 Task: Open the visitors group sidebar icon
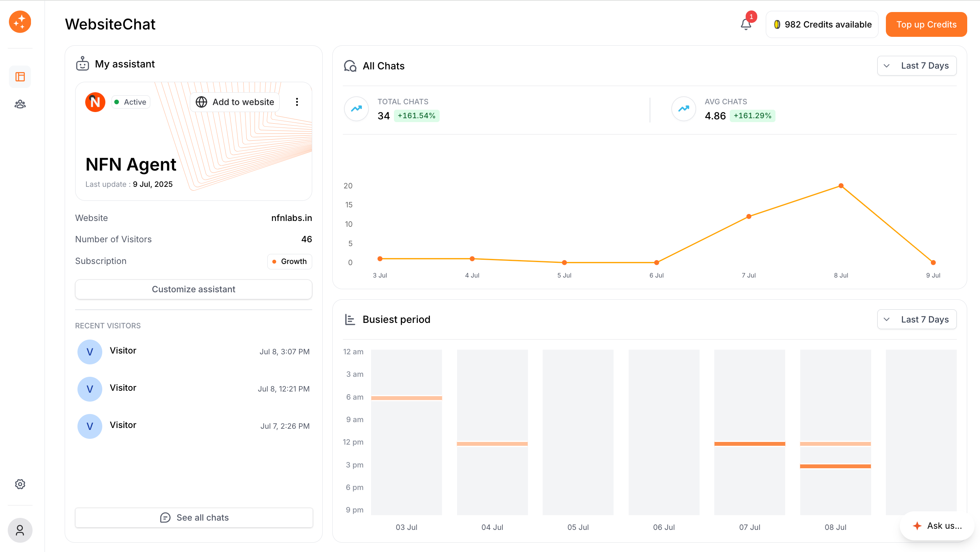(x=20, y=104)
